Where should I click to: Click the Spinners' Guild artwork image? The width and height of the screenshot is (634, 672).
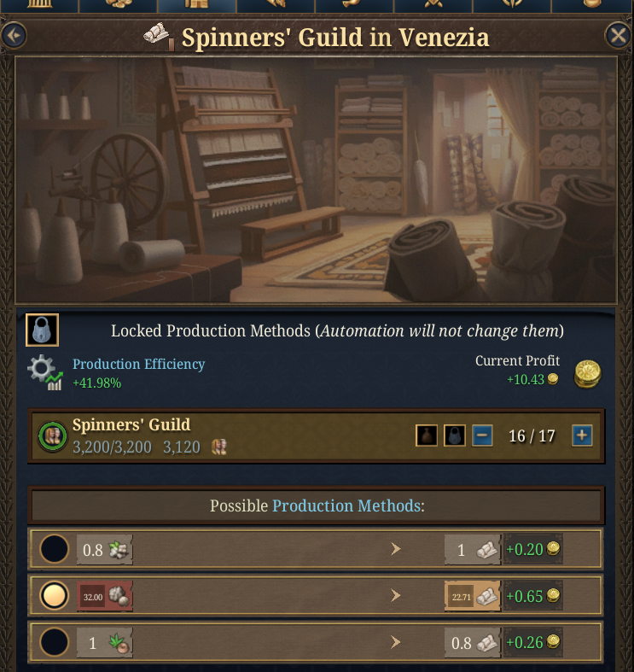316,179
